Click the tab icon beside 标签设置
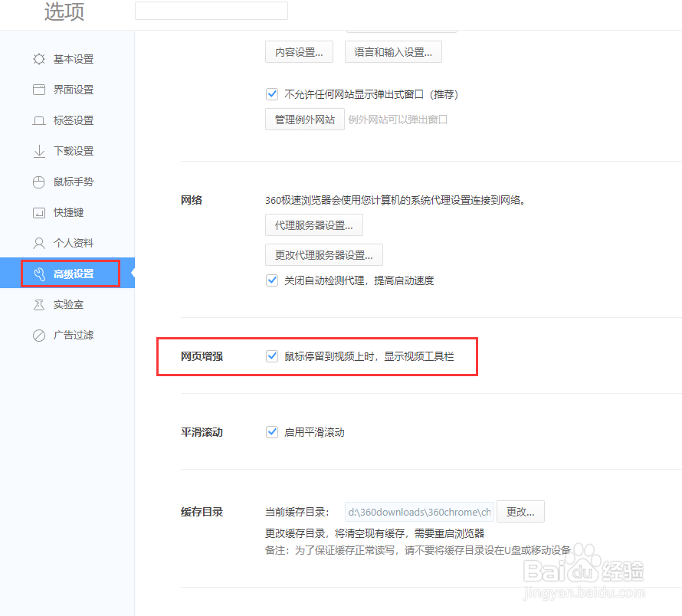Viewport: 682px width, 616px height. point(39,120)
